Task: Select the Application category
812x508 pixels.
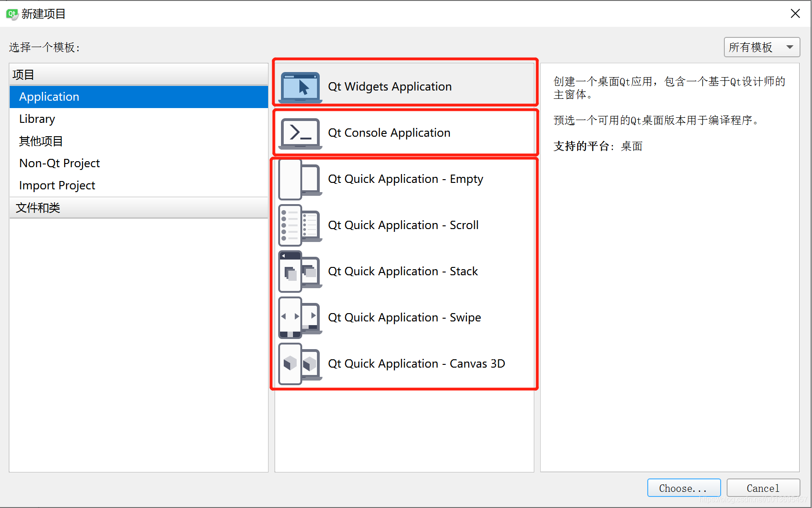Action: 138,97
